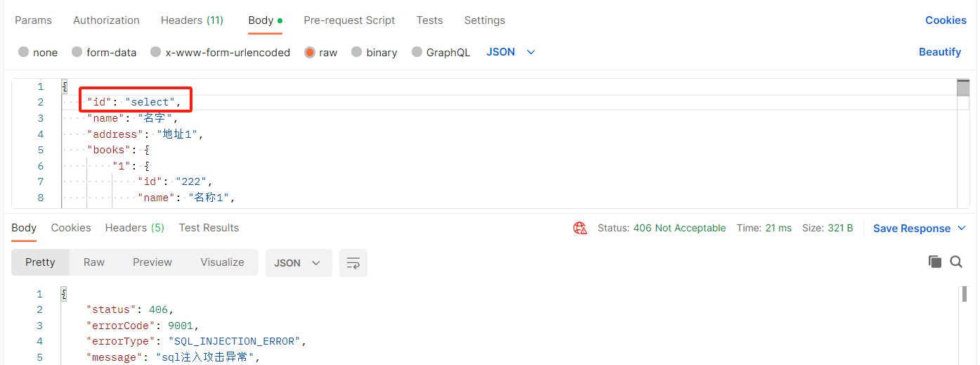The width and height of the screenshot is (980, 365).
Task: Click the request body editor scrollbar
Action: (x=962, y=141)
